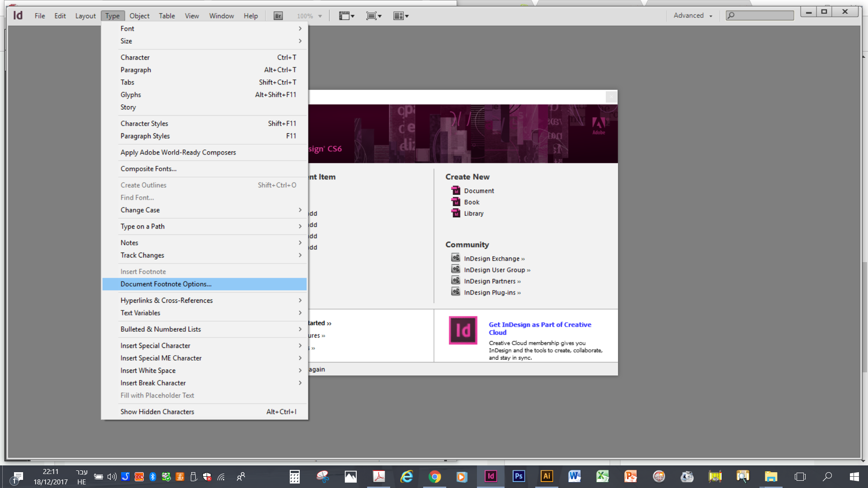This screenshot has height=488, width=868.
Task: Select Show Hidden Characters
Action: (204, 412)
